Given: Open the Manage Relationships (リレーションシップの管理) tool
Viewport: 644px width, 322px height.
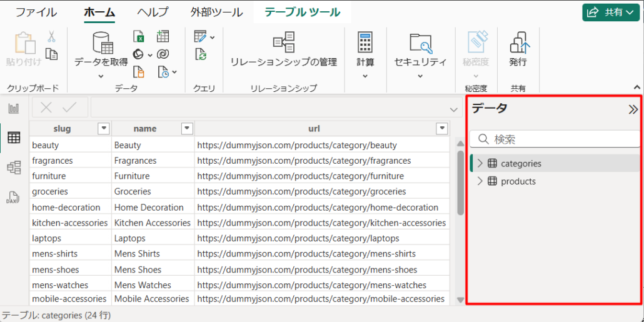Looking at the screenshot, I should pos(283,49).
